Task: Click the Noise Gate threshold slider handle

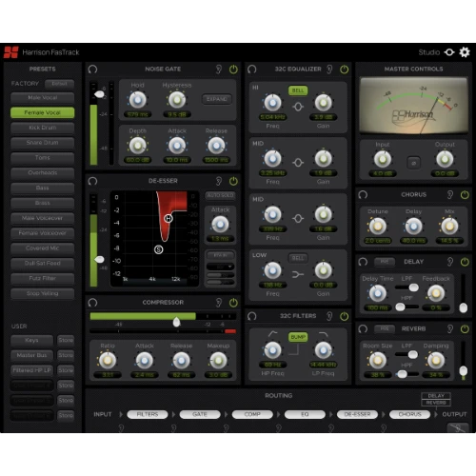Action: (99, 94)
